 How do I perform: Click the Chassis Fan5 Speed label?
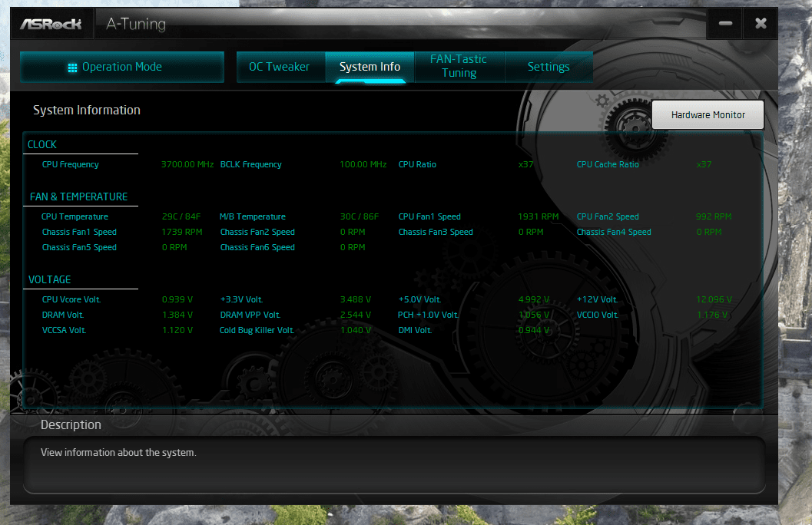coord(79,248)
